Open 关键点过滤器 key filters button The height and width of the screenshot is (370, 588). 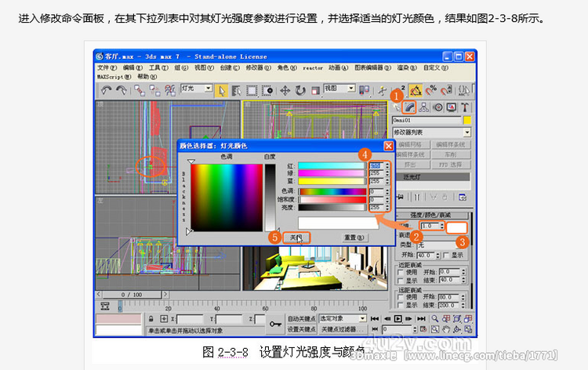[x=343, y=329]
